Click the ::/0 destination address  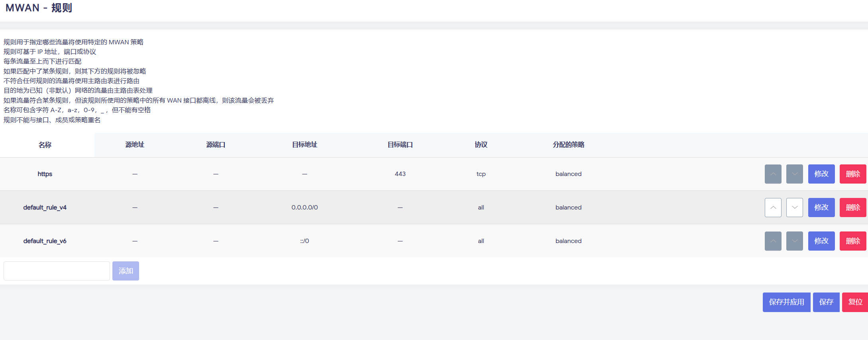(304, 241)
